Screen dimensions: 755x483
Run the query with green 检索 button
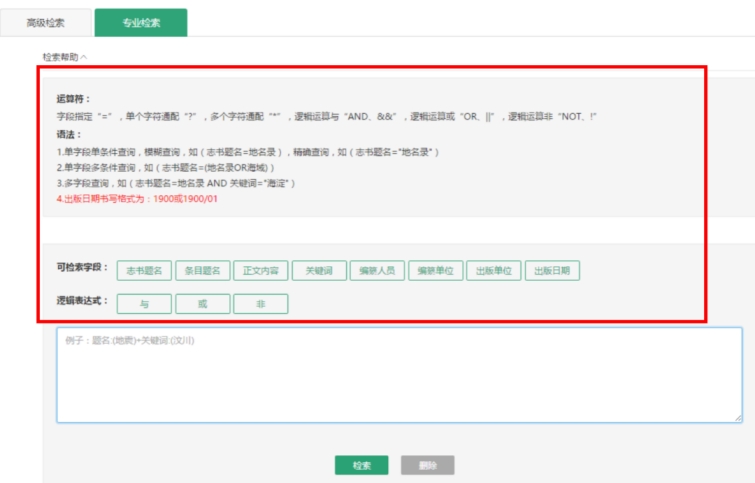(361, 465)
